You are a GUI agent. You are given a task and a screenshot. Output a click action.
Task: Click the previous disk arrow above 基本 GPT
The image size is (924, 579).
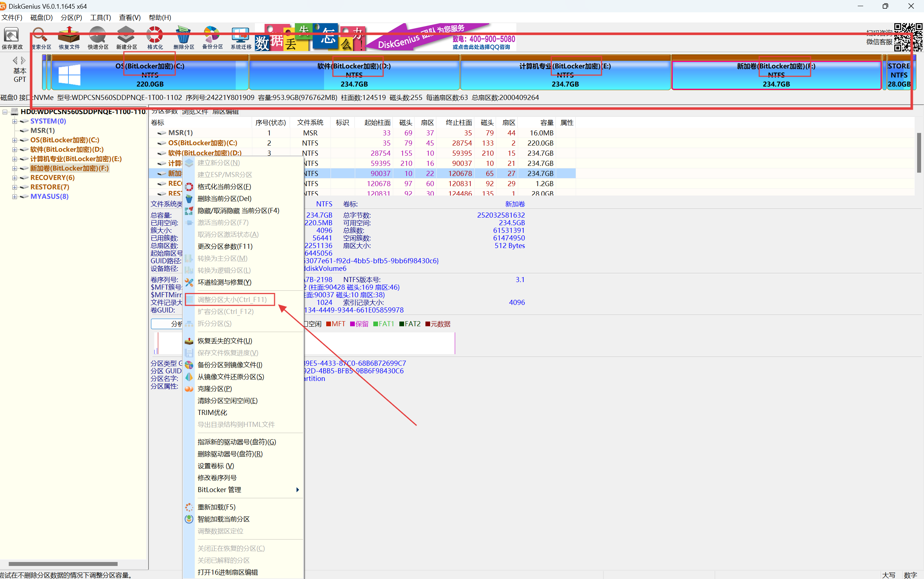(x=15, y=60)
